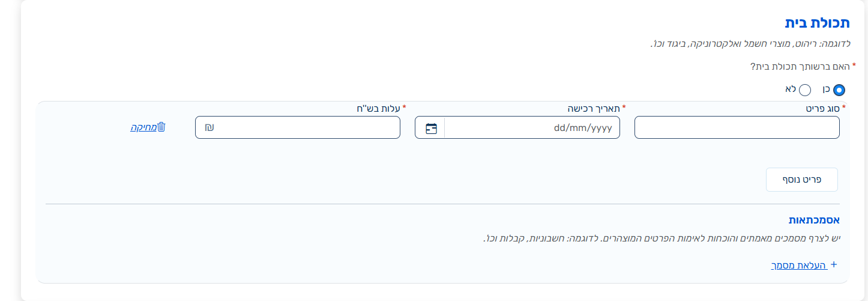Viewport: 868px width, 301px height.
Task: Open the calendar date picker icon
Action: click(431, 128)
